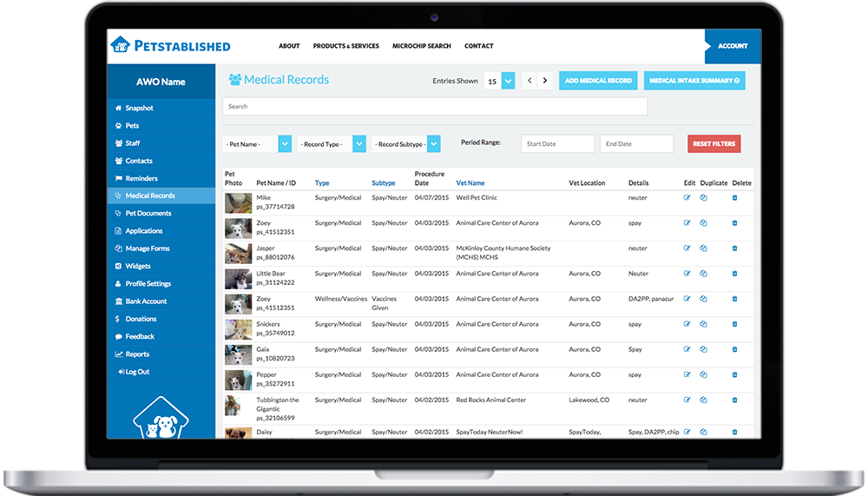Viewport: 868px width, 496px height.
Task: Delete Little Bear's medical record
Action: [734, 274]
